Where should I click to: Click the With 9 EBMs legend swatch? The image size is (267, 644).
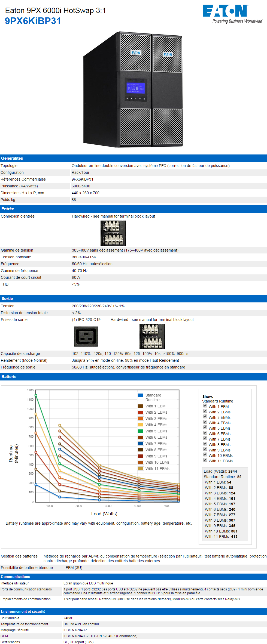(x=141, y=456)
